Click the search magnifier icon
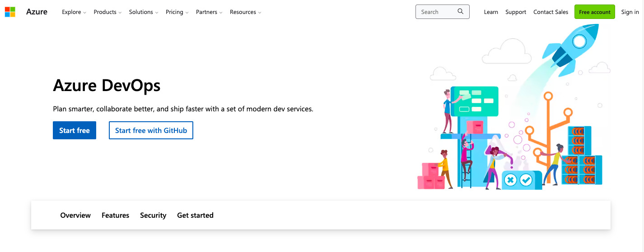The height and width of the screenshot is (252, 644). tap(461, 12)
